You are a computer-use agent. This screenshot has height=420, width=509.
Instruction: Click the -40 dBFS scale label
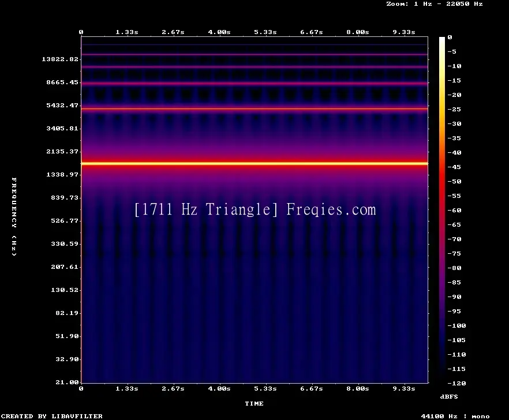point(454,152)
